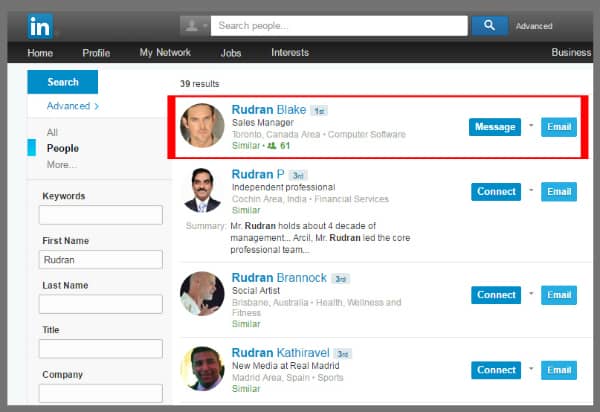Expand dropdown arrow beside Rudran P's Connect
The image size is (600, 412).
click(531, 191)
